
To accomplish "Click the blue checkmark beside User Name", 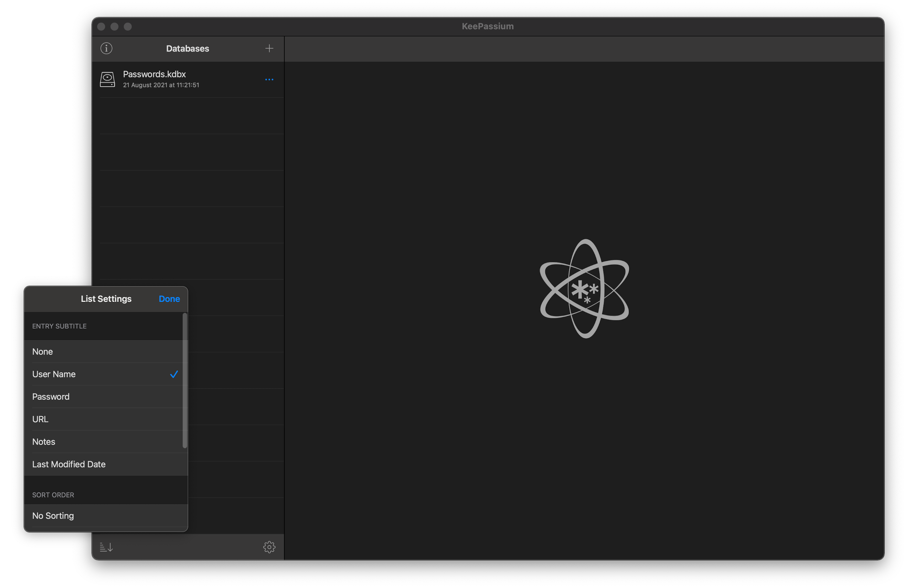I will [x=174, y=374].
